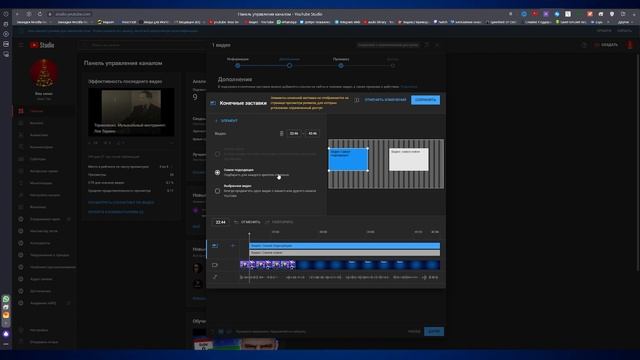This screenshot has height=360, width=640.
Task: Open the ПЕРЕЙТИ К КОММЕНТАРИЯМ link
Action: (116, 212)
